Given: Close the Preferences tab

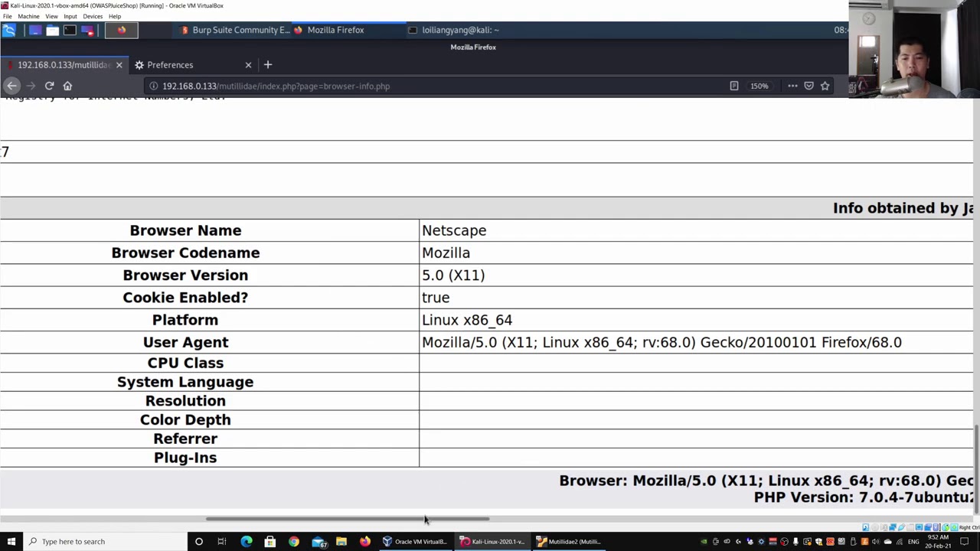Looking at the screenshot, I should [248, 65].
